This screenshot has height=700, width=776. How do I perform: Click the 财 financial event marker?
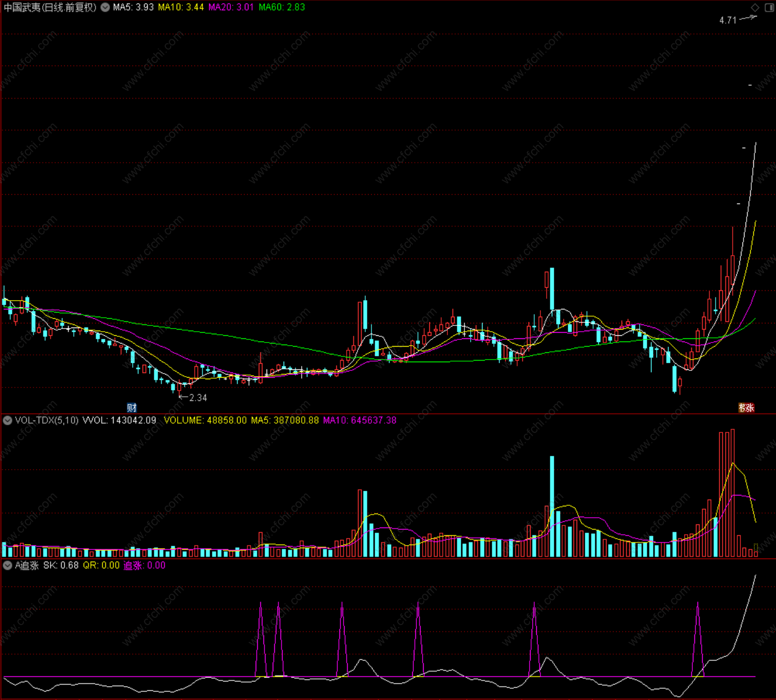pos(132,408)
